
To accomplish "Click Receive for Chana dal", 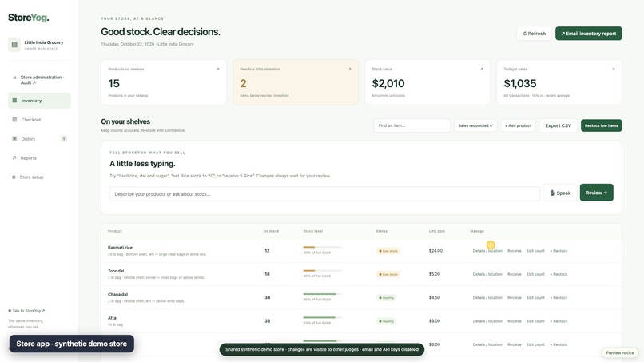I will point(515,297).
